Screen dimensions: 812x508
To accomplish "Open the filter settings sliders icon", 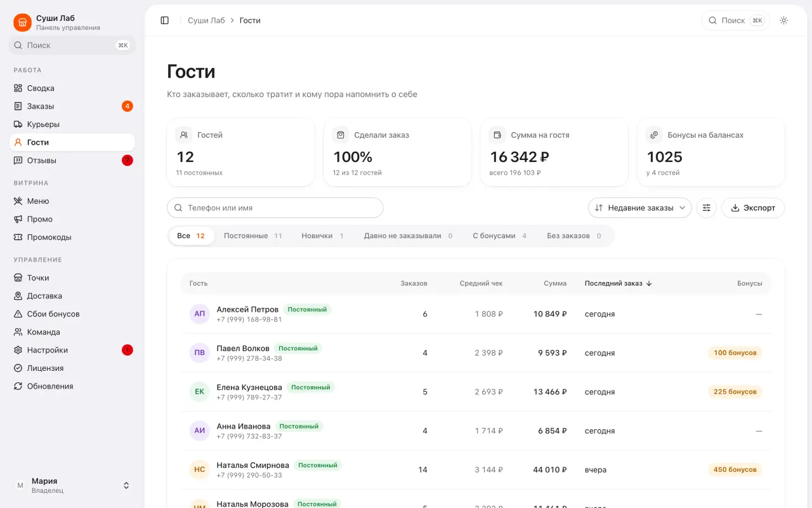I will 707,208.
